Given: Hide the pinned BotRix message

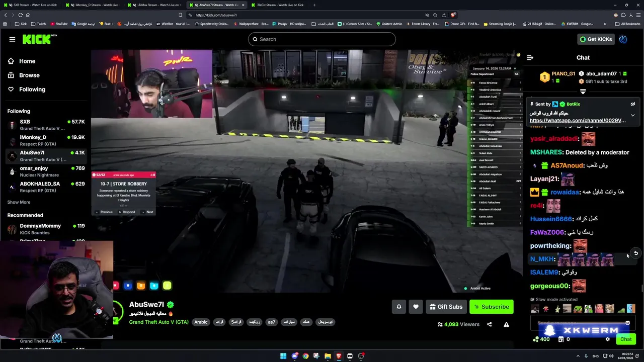Looking at the screenshot, I should 633,104.
